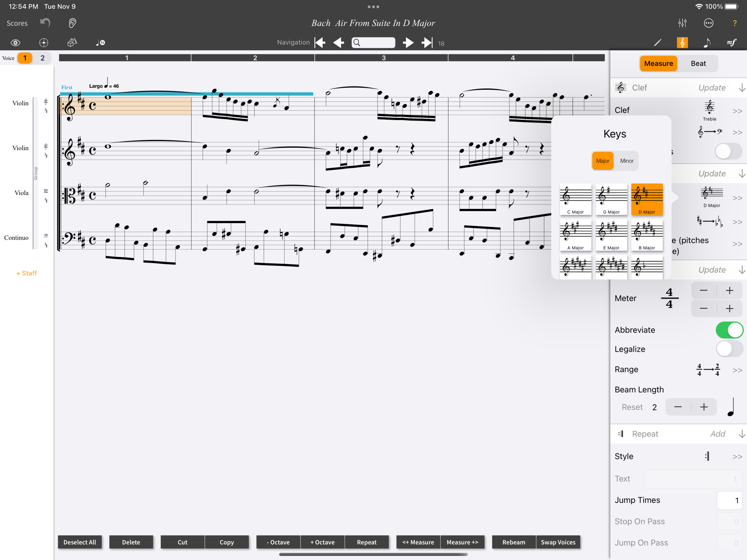747x560 pixels.
Task: Expand the clef change range chevron
Action: tap(737, 132)
